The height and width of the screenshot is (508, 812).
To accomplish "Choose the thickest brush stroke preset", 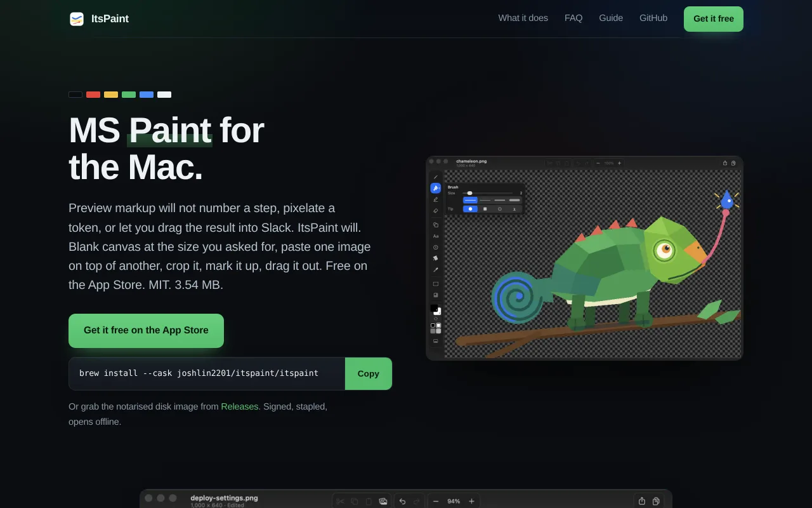I will pos(514,200).
